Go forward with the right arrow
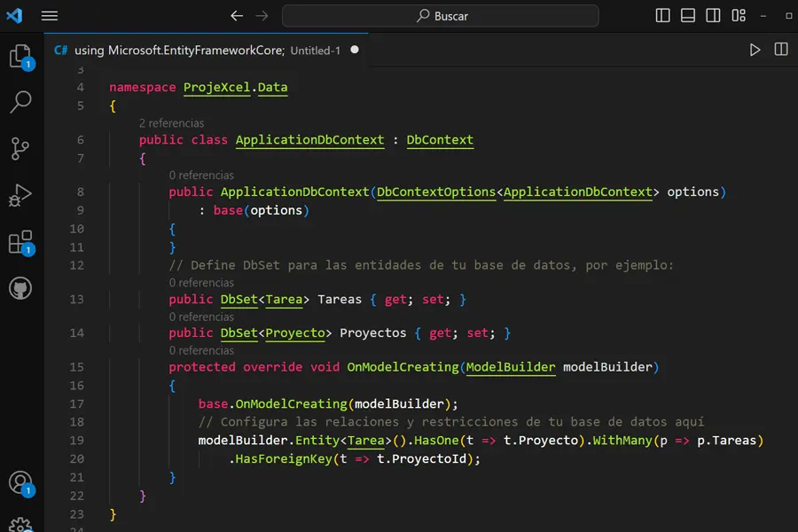Viewport: 798px width, 532px height. tap(262, 16)
